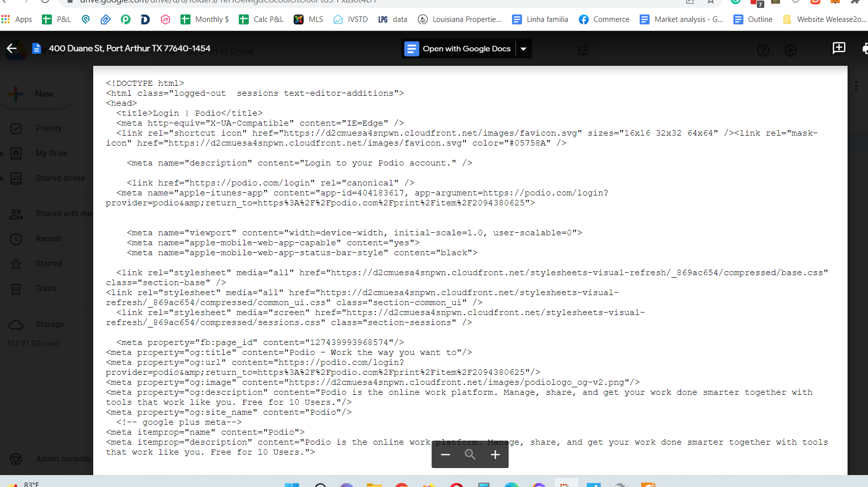Click the back arrow to close preview
Screen dimensions: 868x487
(x=11, y=48)
